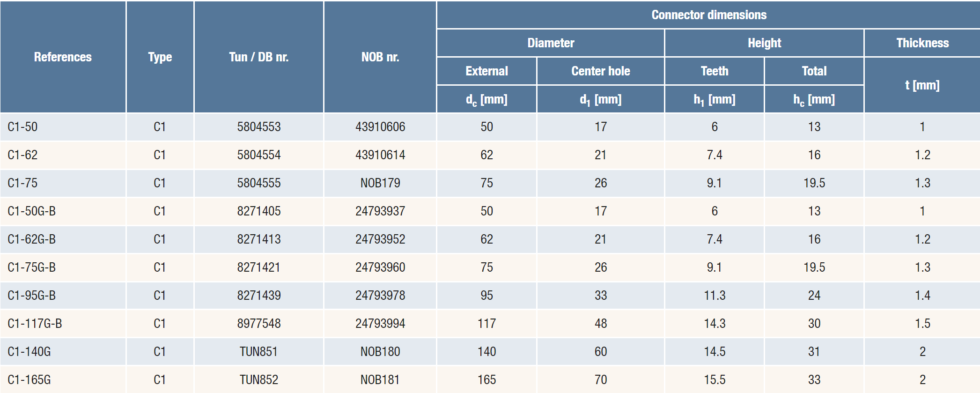The width and height of the screenshot is (980, 393).
Task: Select the C1-117G-B row reference
Action: click(x=35, y=324)
